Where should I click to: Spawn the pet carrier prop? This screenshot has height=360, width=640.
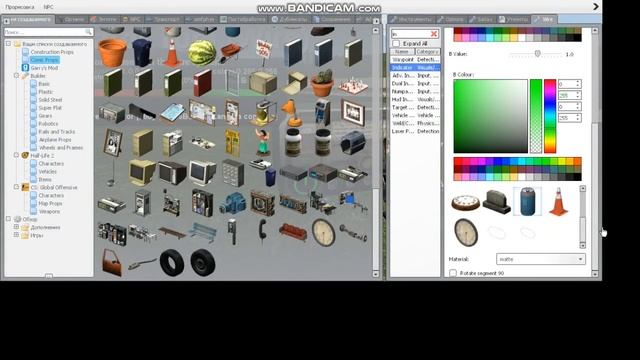pyautogui.click(x=353, y=143)
